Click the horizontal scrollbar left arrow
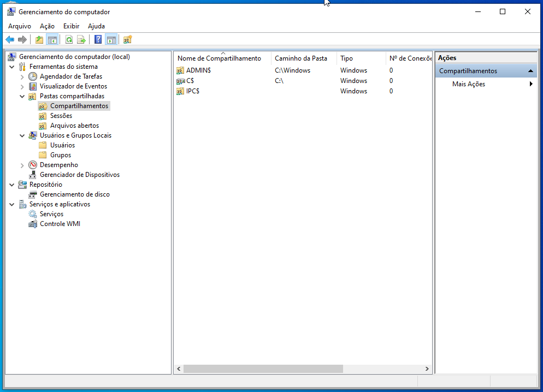The image size is (543, 392). coord(179,369)
